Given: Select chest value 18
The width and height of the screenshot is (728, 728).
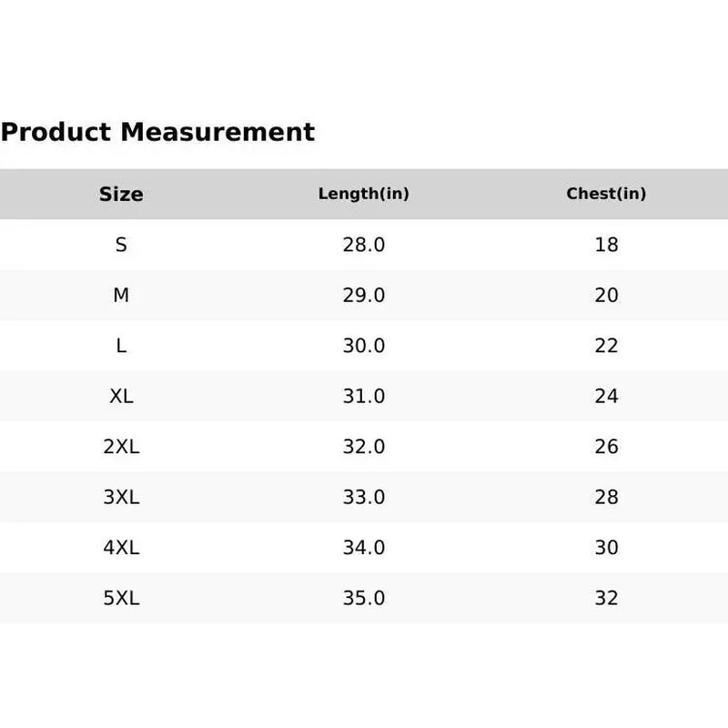Looking at the screenshot, I should [606, 245].
